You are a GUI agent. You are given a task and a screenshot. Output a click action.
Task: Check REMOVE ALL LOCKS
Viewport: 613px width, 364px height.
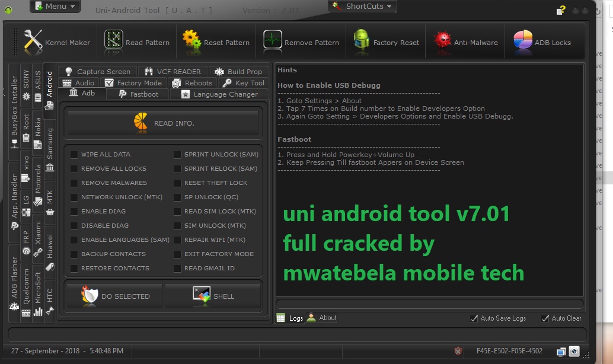coord(74,168)
